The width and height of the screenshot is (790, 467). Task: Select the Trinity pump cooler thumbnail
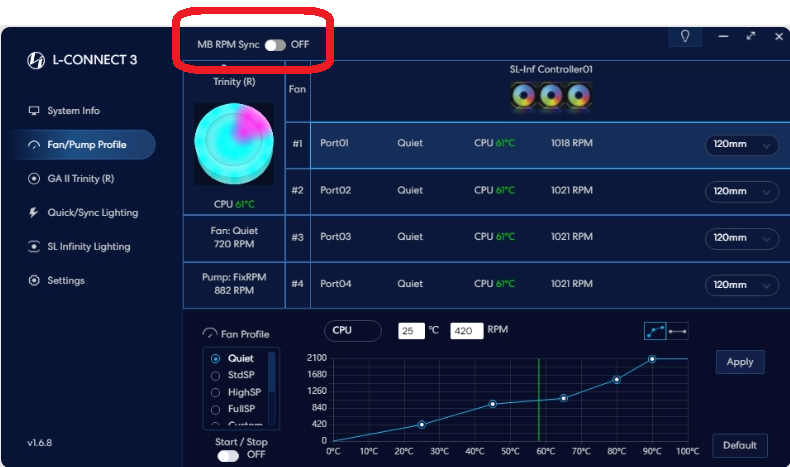tap(234, 144)
